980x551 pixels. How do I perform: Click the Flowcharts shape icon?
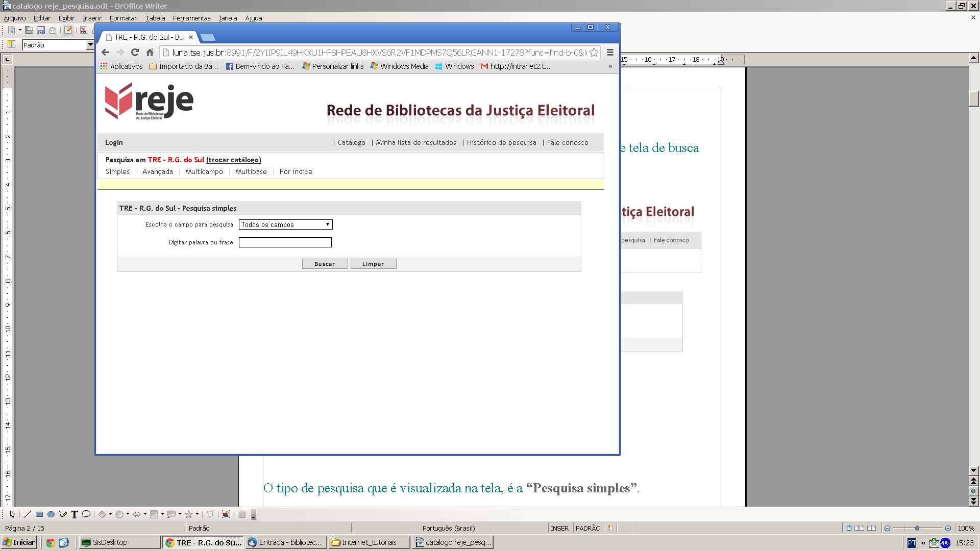[154, 514]
